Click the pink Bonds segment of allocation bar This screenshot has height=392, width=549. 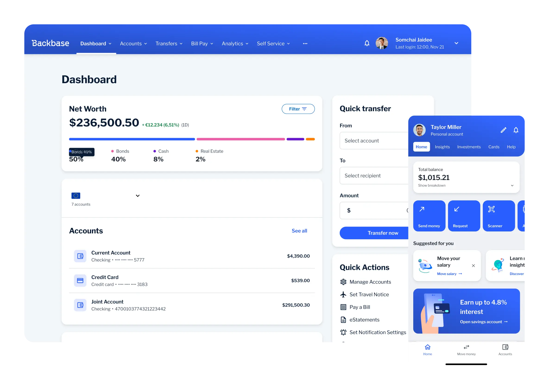pyautogui.click(x=240, y=139)
